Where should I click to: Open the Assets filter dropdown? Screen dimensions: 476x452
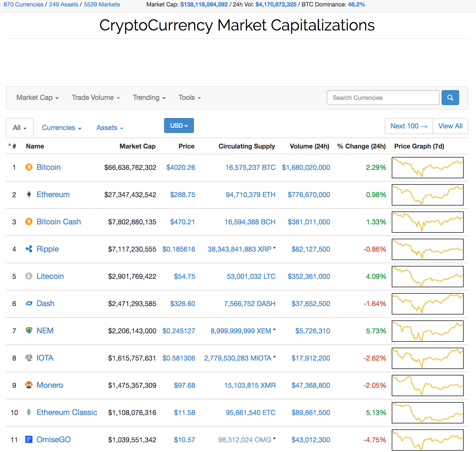click(x=110, y=128)
